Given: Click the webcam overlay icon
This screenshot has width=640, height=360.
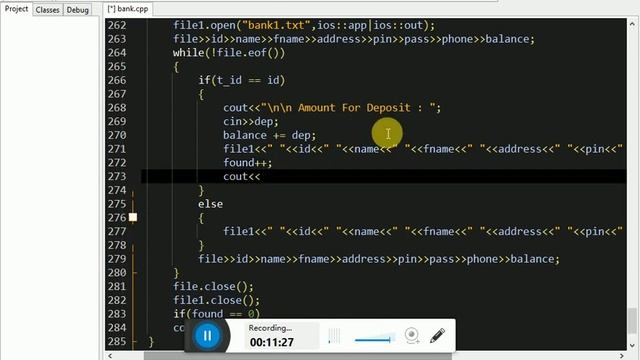Looking at the screenshot, I should [x=412, y=336].
